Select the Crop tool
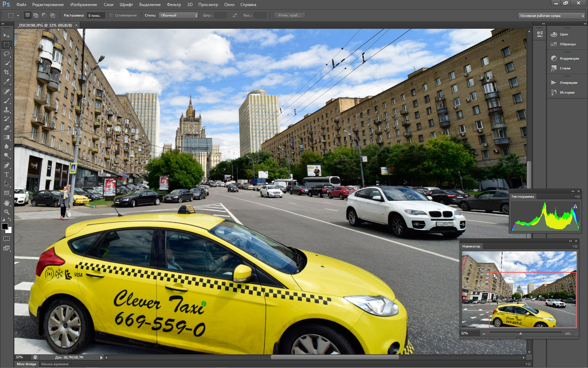Viewport: 588px width, 368px height. pos(7,72)
